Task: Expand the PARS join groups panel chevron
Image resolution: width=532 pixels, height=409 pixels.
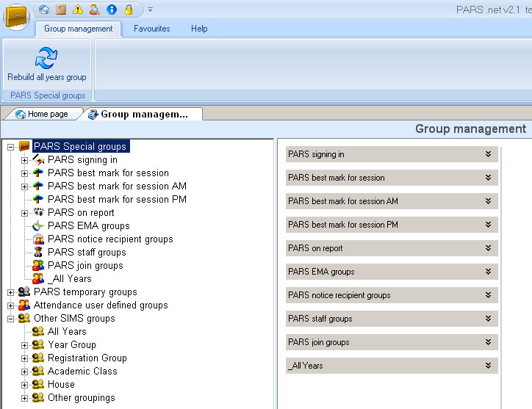Action: 488,342
